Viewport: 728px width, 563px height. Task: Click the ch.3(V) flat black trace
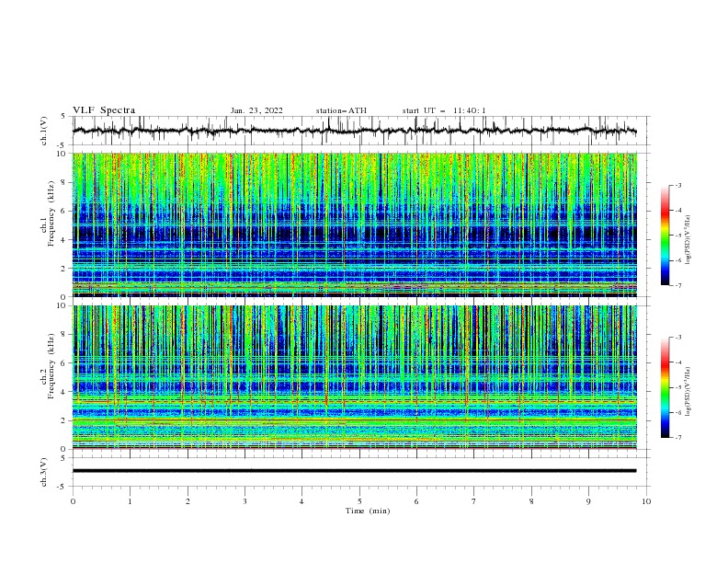pyautogui.click(x=354, y=471)
